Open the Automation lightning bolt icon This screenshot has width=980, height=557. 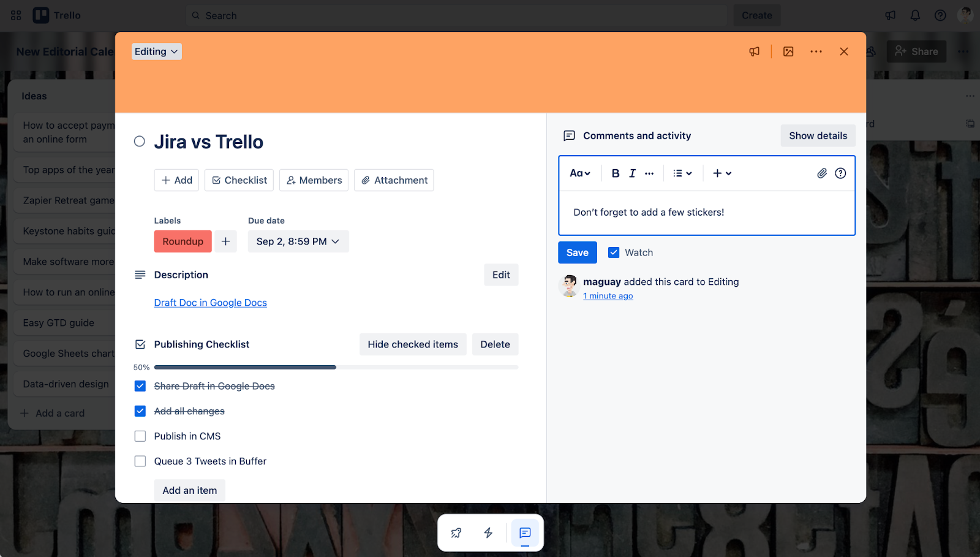(488, 532)
